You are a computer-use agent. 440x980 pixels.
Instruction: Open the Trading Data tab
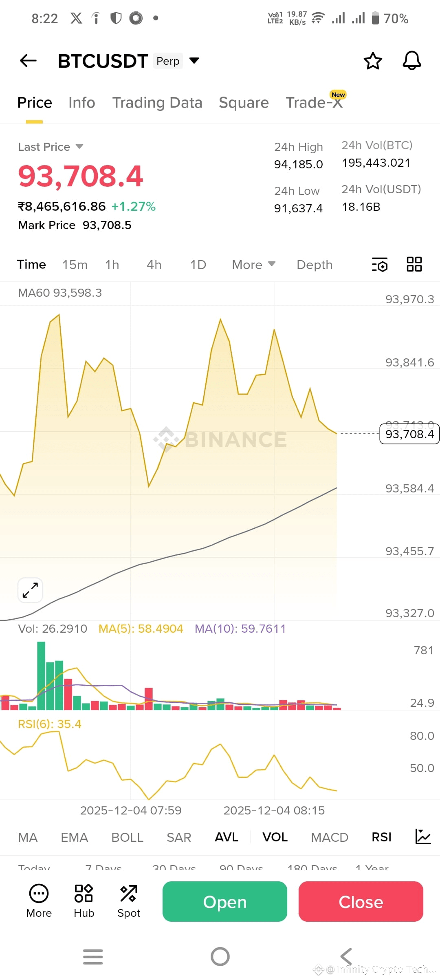[157, 103]
